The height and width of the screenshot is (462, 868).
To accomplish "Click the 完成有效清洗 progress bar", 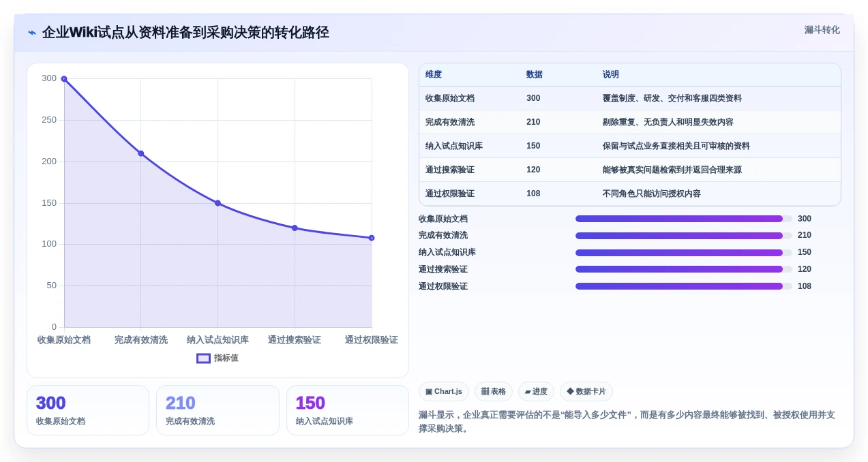I will tap(684, 236).
